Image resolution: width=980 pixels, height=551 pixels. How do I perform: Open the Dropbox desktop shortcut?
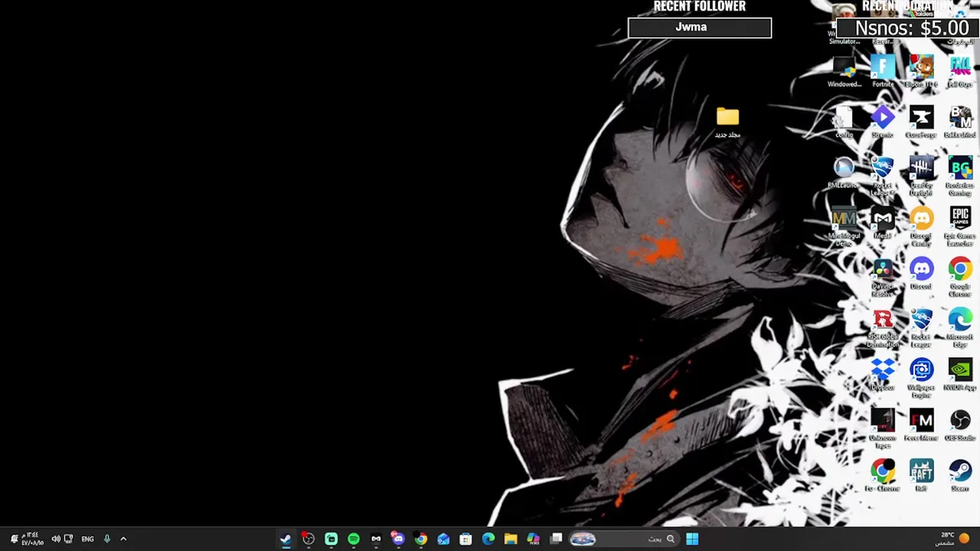point(883,374)
